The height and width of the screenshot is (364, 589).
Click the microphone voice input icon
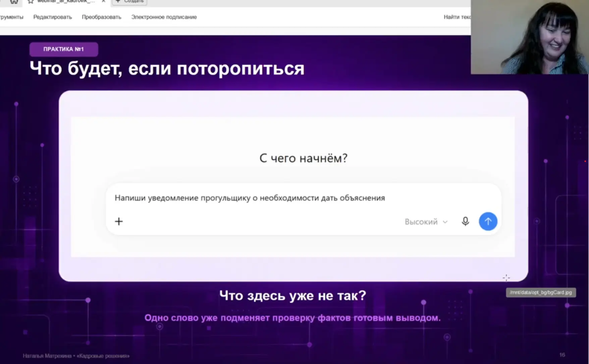(465, 221)
